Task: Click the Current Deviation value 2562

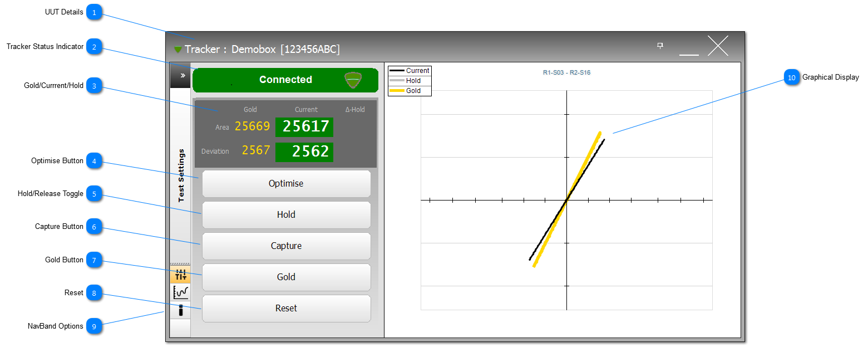Action: [x=305, y=152]
